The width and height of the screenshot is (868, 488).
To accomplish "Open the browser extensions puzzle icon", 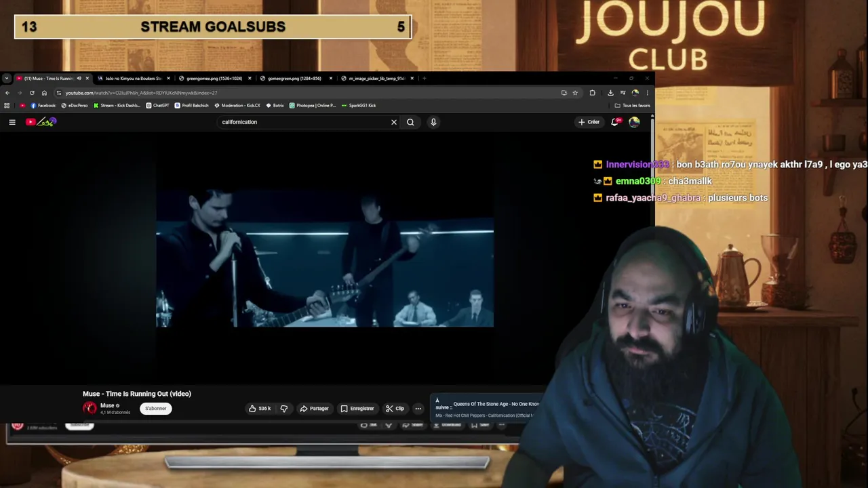I will point(592,93).
